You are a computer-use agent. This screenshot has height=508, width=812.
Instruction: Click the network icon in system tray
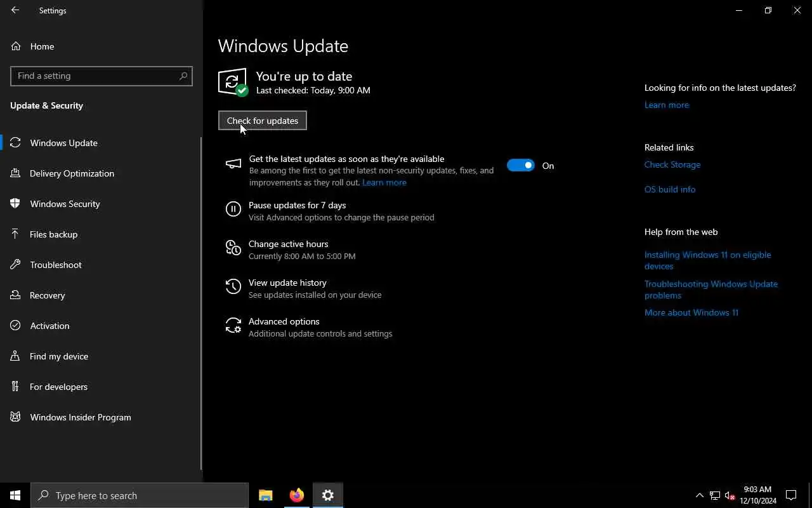point(715,495)
